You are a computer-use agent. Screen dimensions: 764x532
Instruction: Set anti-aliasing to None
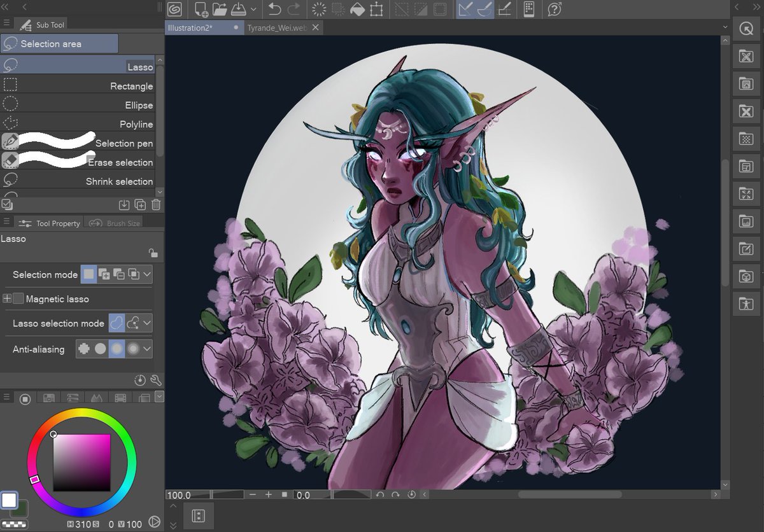pos(83,349)
